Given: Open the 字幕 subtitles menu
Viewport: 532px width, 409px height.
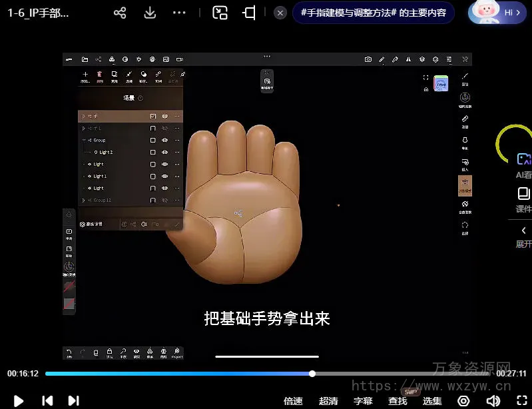Looking at the screenshot, I should pyautogui.click(x=363, y=401).
